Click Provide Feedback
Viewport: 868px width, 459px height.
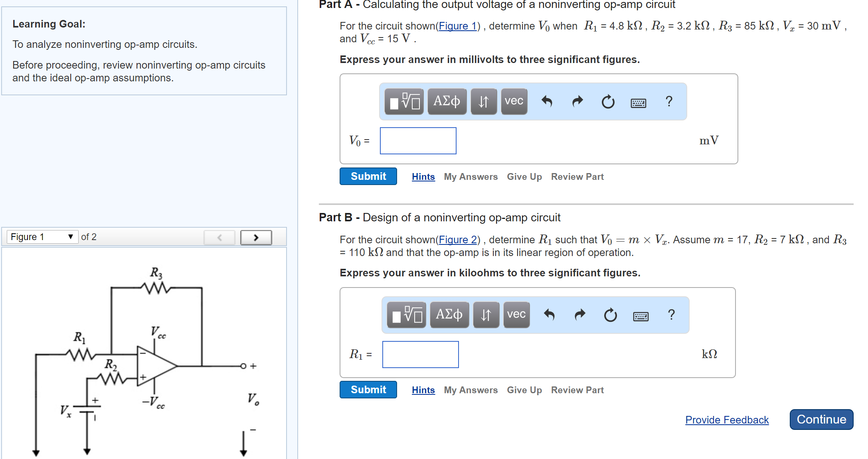(x=726, y=420)
